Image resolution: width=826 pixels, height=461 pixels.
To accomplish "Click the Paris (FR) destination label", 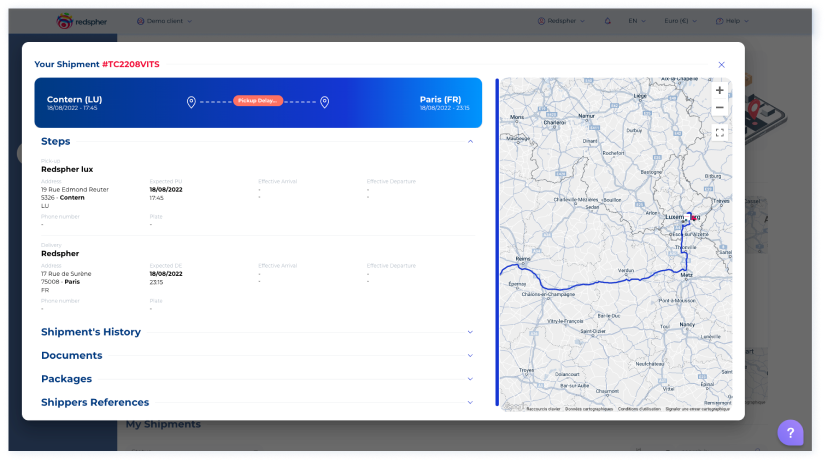I will coord(440,100).
